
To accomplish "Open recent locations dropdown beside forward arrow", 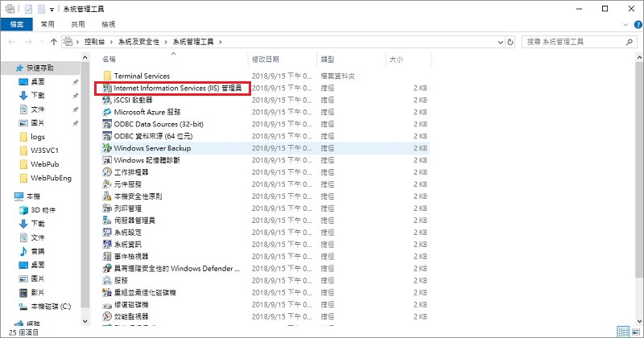I will (40, 41).
